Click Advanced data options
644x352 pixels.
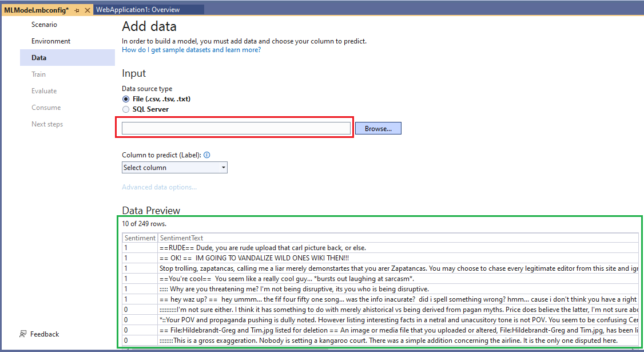tap(159, 186)
